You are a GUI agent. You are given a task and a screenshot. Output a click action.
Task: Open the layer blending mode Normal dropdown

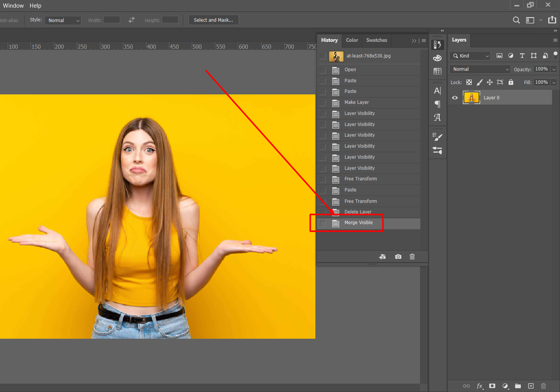pos(480,69)
